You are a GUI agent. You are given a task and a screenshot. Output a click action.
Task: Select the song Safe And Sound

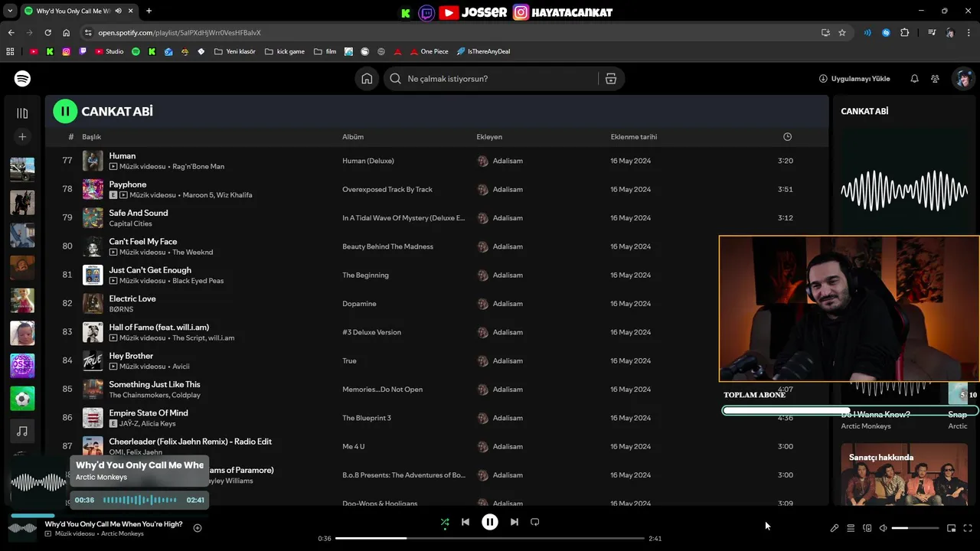(x=139, y=213)
